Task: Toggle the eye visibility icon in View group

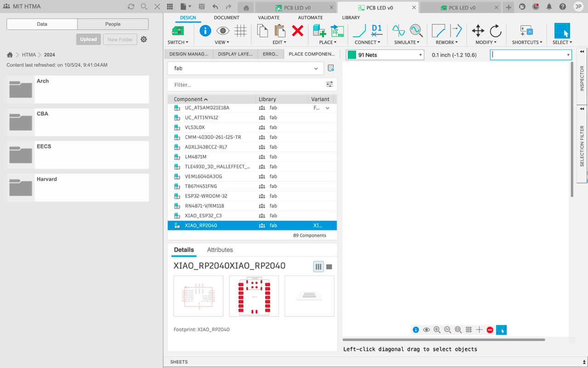Action: (x=223, y=31)
